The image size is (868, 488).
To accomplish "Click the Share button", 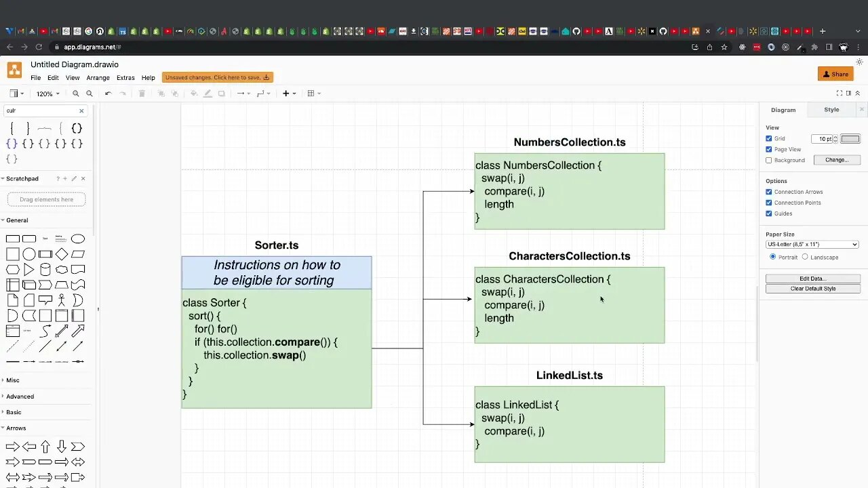I will 835,74.
